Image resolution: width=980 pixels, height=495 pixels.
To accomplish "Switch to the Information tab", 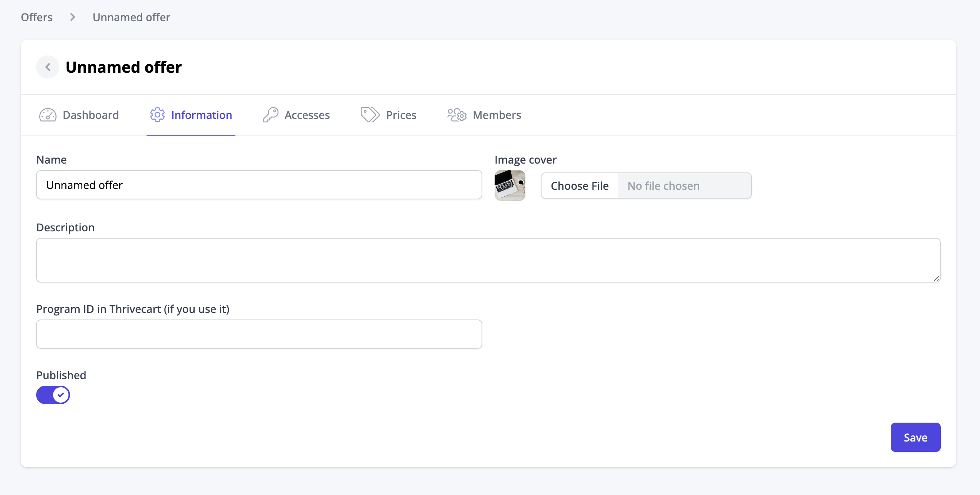I will (x=191, y=115).
